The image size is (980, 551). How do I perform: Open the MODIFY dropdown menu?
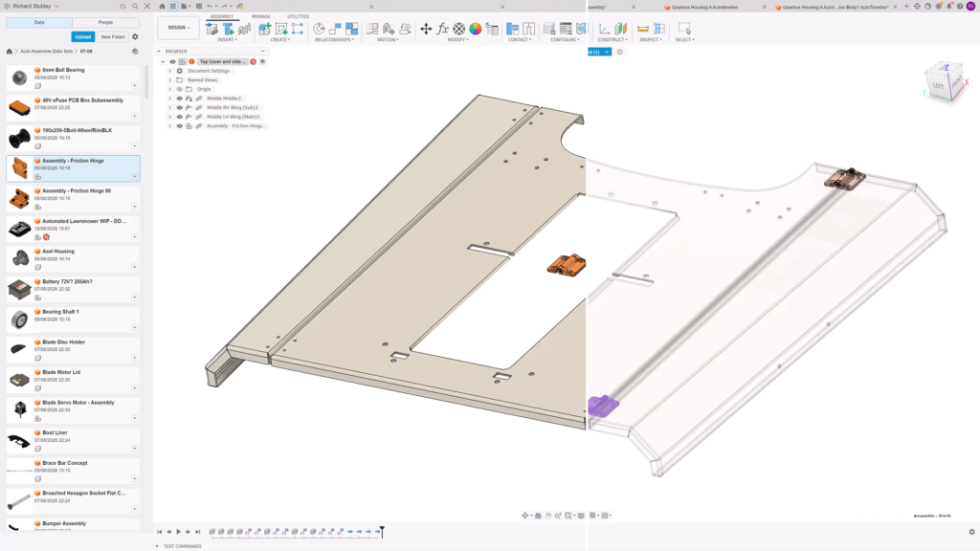[458, 39]
